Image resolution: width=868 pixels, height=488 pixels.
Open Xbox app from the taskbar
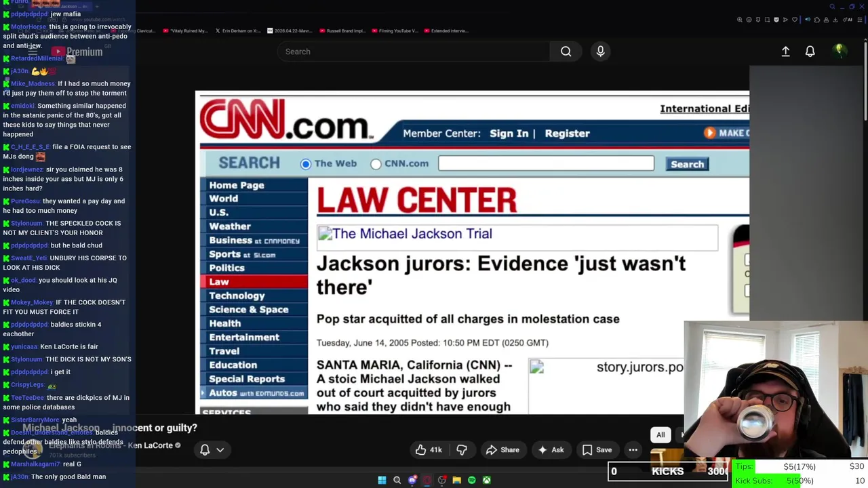(487, 480)
